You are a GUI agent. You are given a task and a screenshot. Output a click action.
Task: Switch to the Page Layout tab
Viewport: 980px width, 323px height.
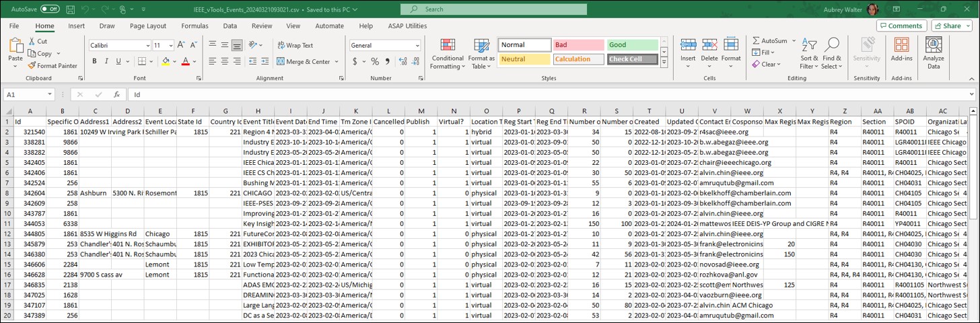click(x=147, y=26)
